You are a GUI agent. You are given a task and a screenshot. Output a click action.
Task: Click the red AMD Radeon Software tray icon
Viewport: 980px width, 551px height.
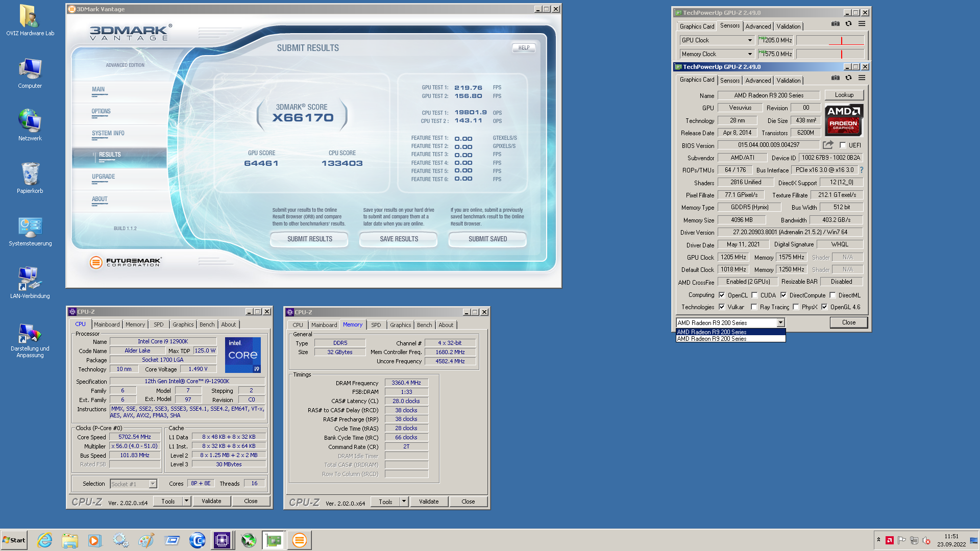click(890, 540)
